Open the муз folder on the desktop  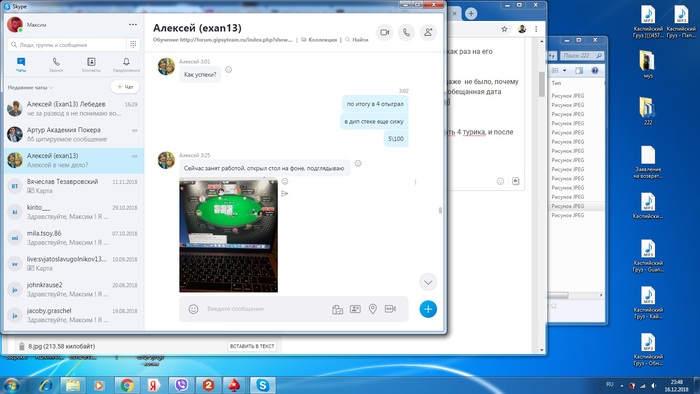pos(648,65)
